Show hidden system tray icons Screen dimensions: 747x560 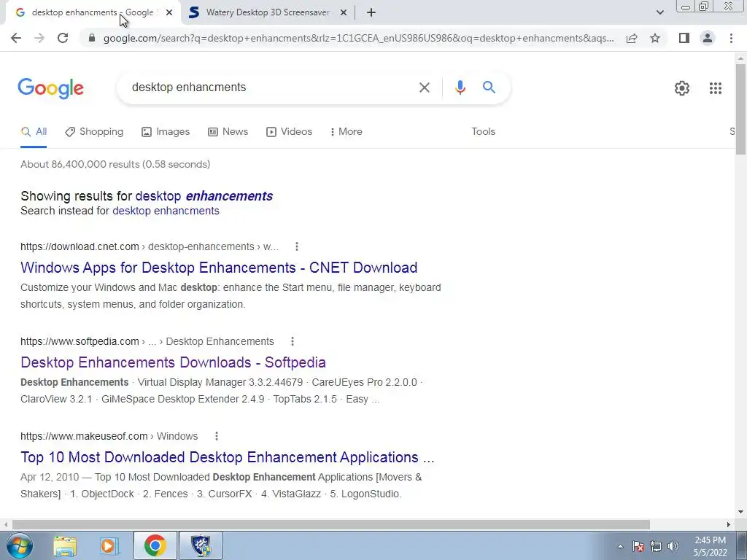tap(620, 546)
